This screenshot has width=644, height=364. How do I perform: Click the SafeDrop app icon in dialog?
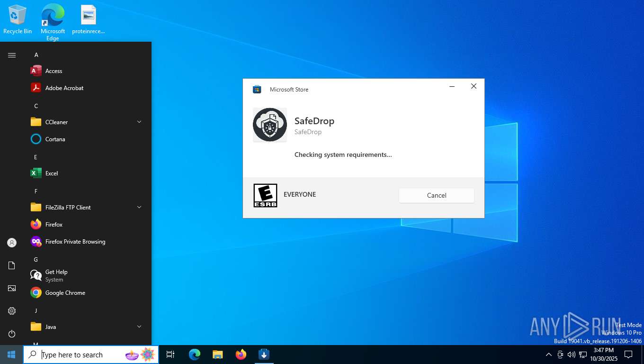tap(270, 125)
